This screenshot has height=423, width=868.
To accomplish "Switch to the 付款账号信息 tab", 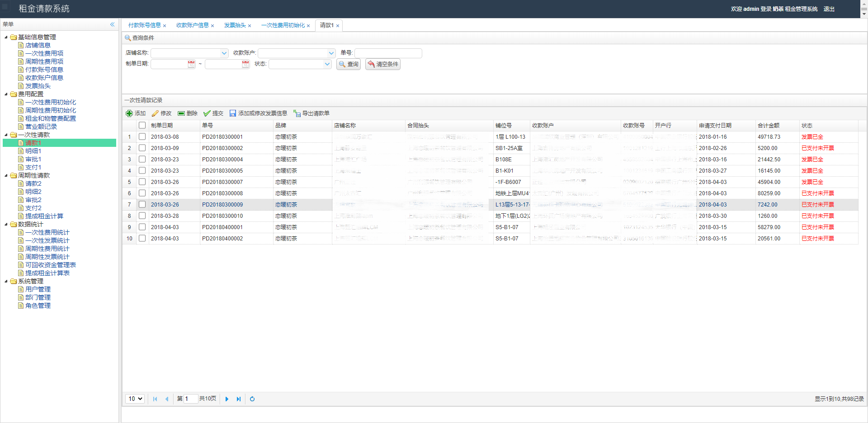I will pyautogui.click(x=144, y=25).
